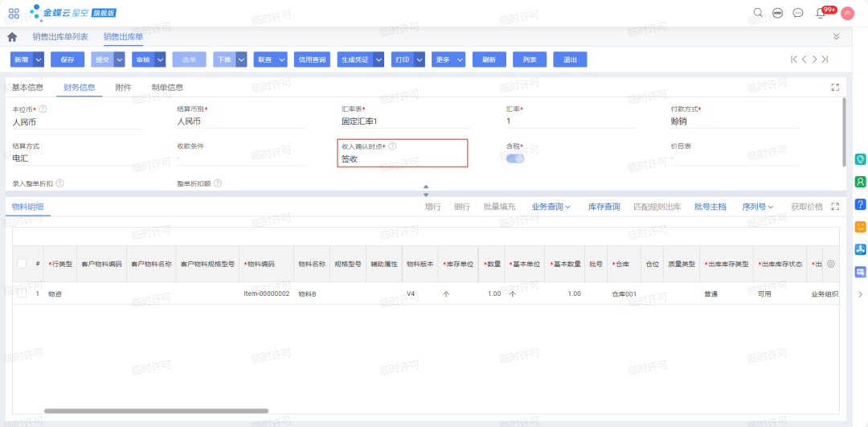Open the 制单信息 tab
868x427 pixels.
(167, 87)
